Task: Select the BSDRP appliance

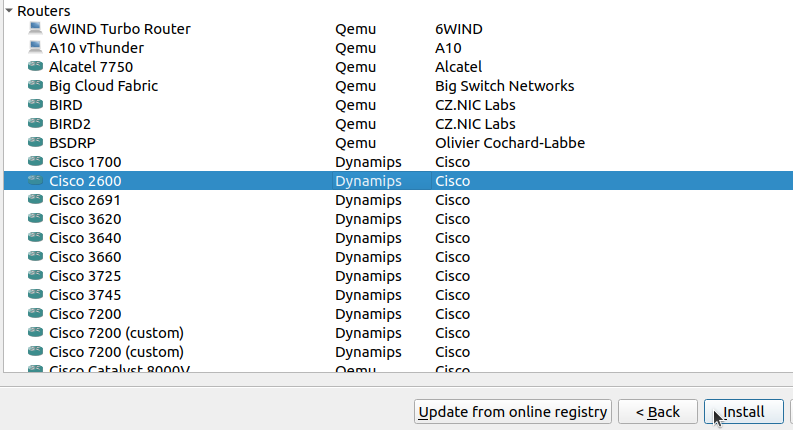Action: 72,143
